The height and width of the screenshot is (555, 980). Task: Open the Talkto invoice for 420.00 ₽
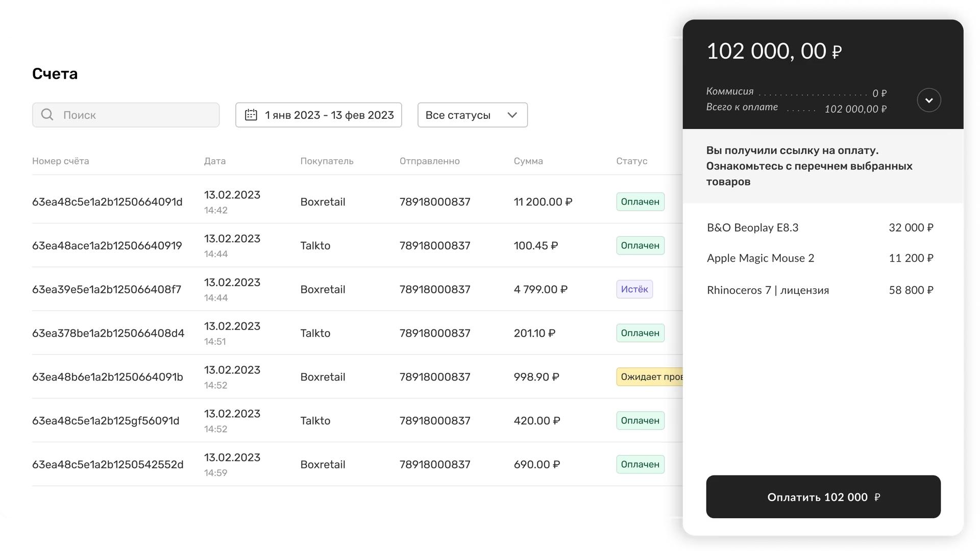pos(106,421)
